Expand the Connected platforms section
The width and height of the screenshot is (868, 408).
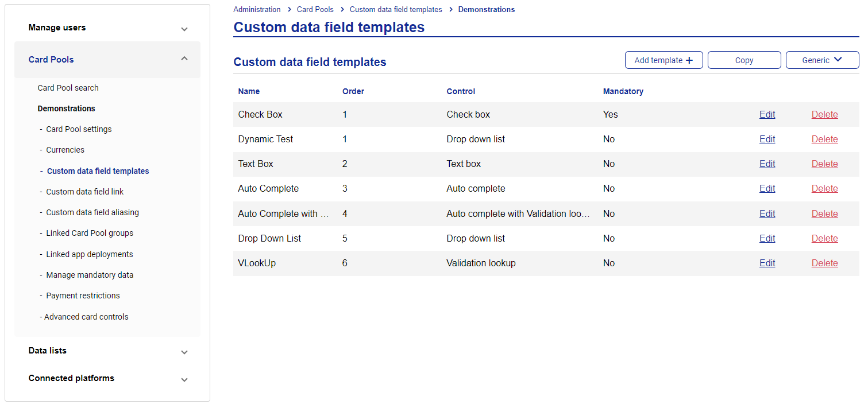(x=184, y=379)
